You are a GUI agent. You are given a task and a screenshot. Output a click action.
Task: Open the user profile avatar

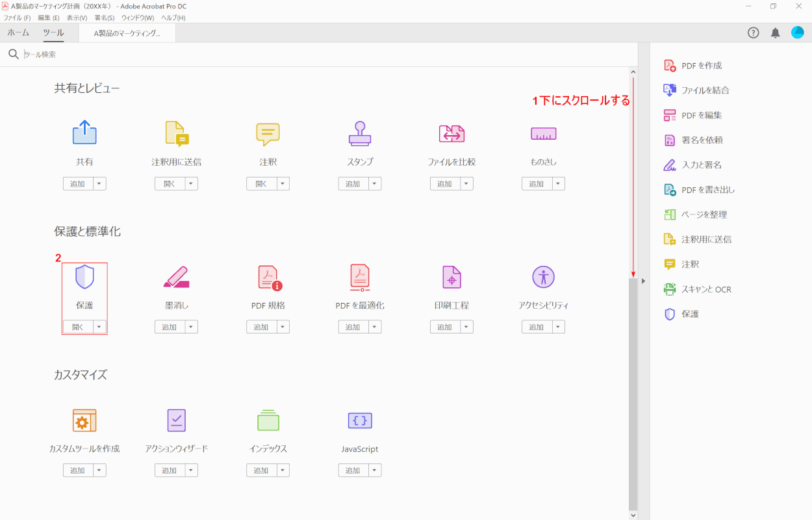(797, 32)
